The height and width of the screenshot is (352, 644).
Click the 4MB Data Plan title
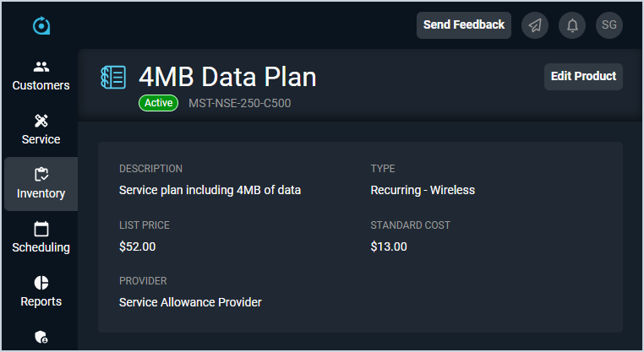pyautogui.click(x=227, y=77)
